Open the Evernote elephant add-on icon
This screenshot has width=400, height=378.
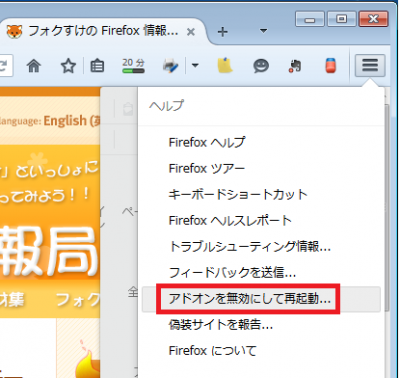point(295,66)
